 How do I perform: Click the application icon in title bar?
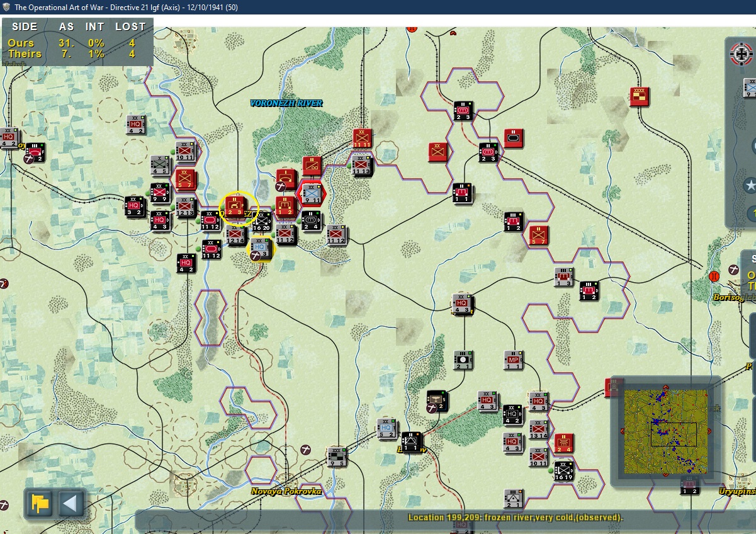7,7
